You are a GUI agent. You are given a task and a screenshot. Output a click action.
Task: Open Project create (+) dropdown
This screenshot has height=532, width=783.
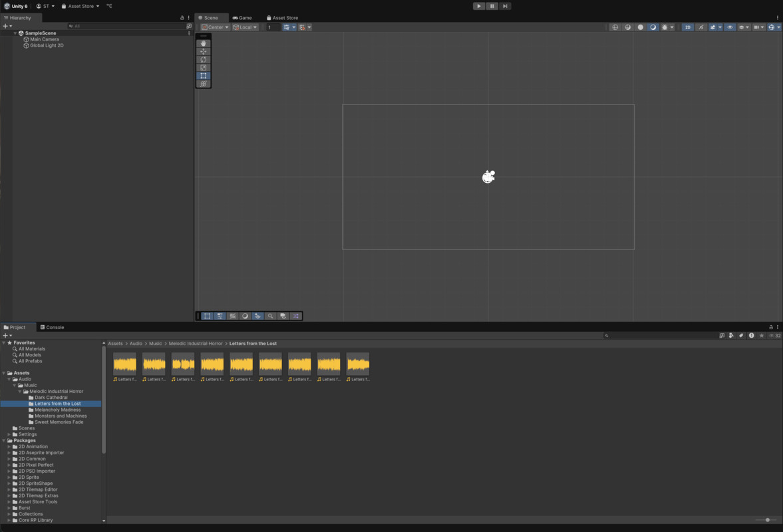pos(7,335)
